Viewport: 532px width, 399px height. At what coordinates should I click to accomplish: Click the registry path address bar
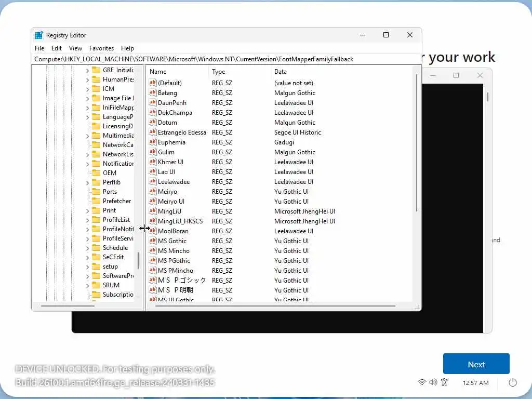pyautogui.click(x=227, y=59)
